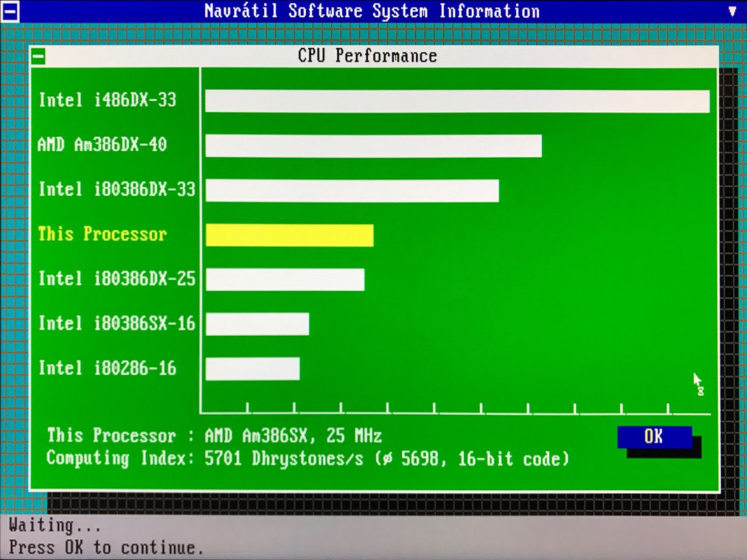Select the Intel i80286-16 label
Viewport: 747px width, 560px height.
pyautogui.click(x=108, y=368)
